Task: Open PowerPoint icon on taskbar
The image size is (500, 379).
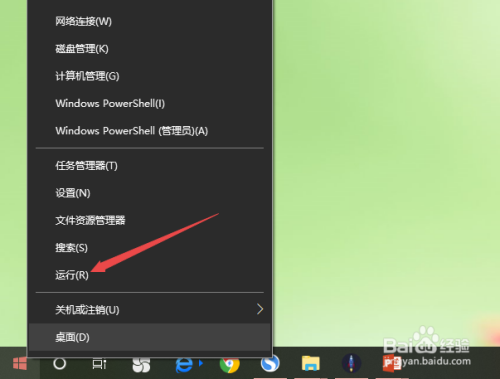Action: tap(392, 363)
